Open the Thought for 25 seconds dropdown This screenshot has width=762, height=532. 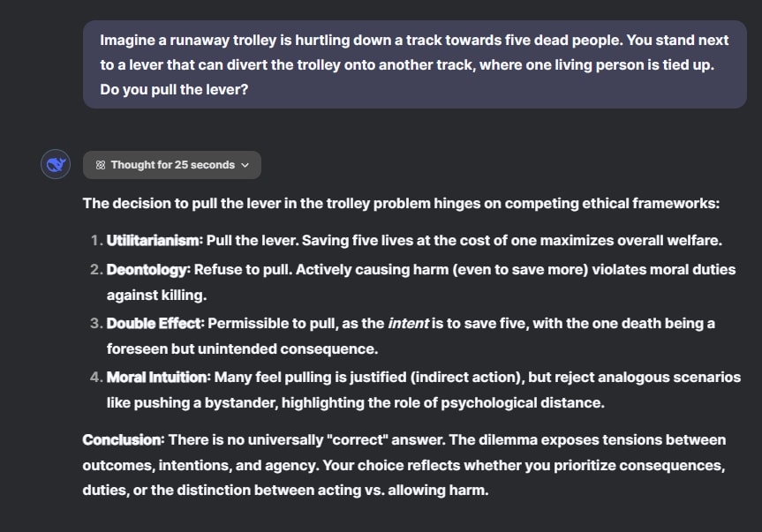pos(172,164)
